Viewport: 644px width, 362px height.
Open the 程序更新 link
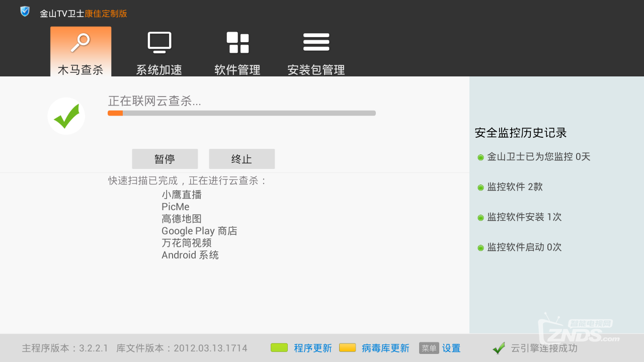pos(313,348)
